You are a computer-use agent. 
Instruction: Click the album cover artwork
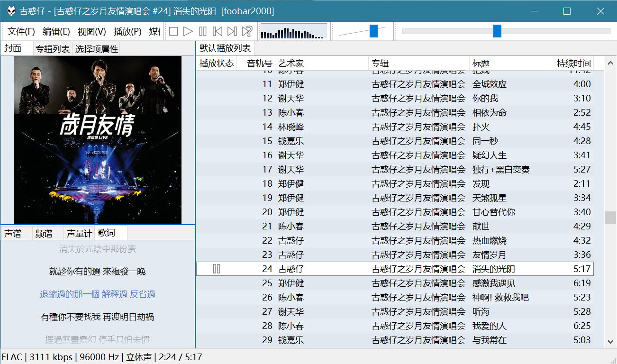tap(98, 140)
